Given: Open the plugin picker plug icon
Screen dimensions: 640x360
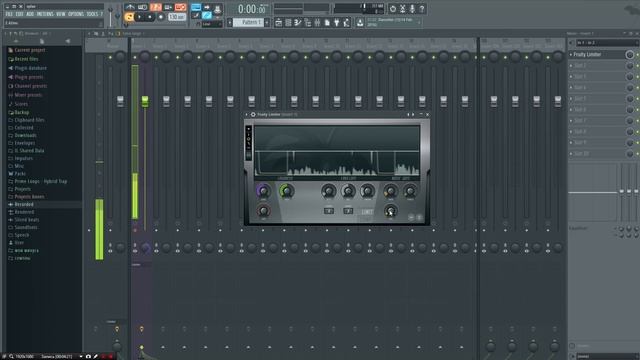Looking at the screenshot, I should [x=337, y=23].
